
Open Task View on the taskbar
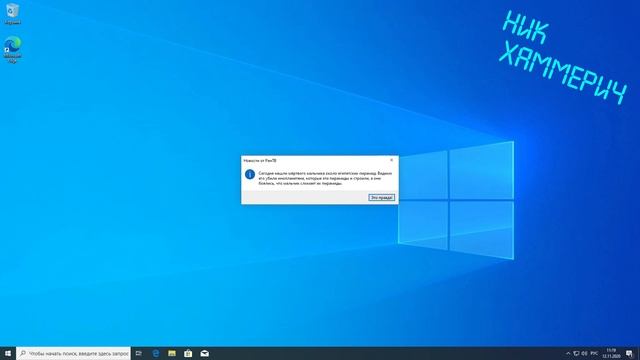tap(139, 353)
